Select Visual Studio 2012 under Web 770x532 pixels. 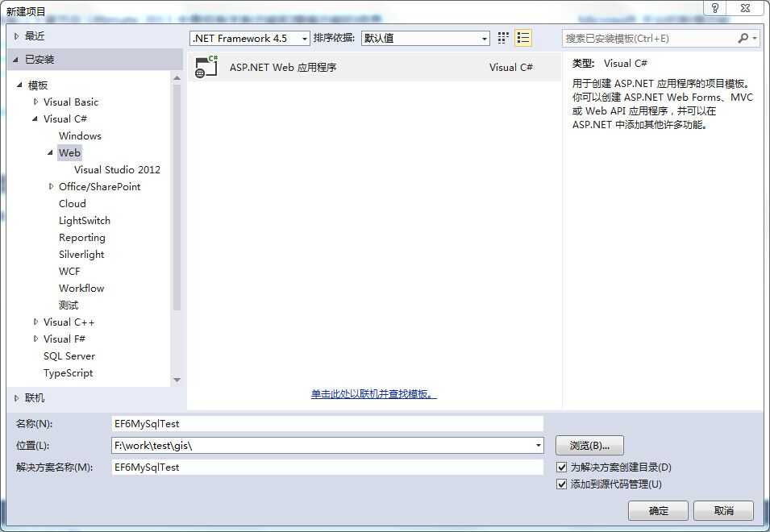118,170
